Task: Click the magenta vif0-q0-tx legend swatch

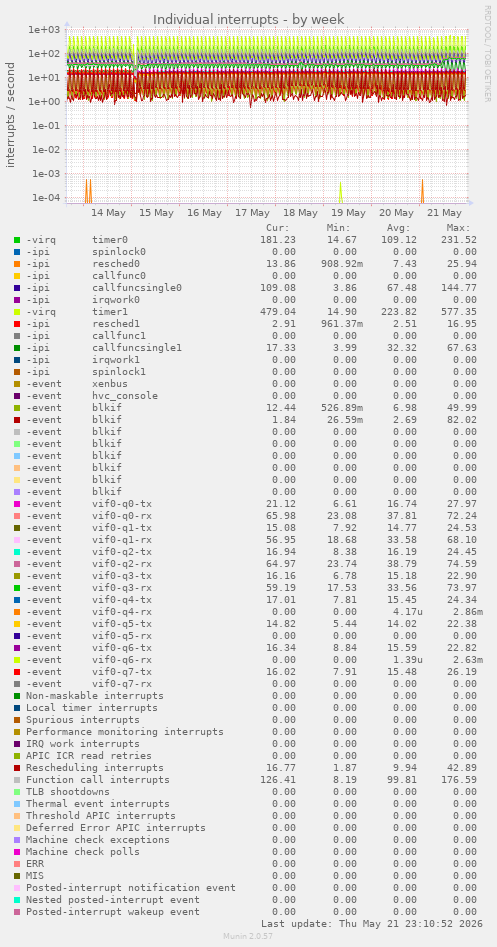Action: tap(17, 504)
